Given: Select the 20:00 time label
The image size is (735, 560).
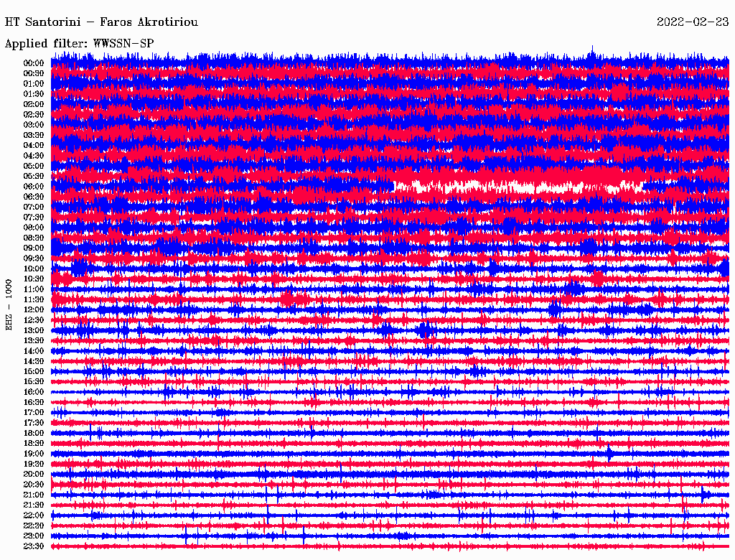Looking at the screenshot, I should pos(34,474).
